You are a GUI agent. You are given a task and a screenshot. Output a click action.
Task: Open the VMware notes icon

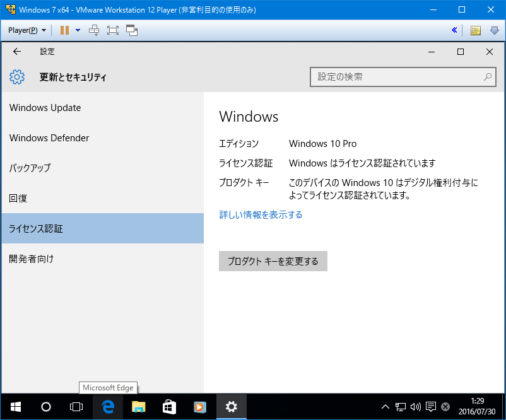pyautogui.click(x=475, y=30)
